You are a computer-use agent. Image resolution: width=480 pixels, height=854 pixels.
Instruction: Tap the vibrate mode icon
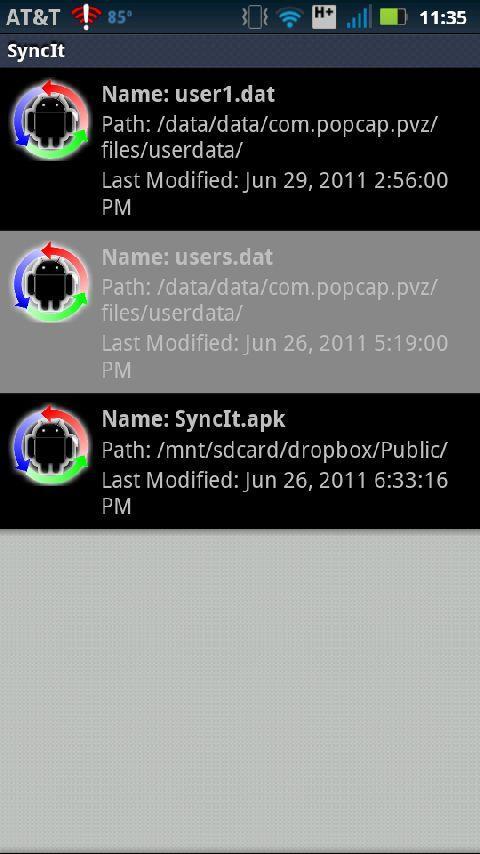coord(254,17)
